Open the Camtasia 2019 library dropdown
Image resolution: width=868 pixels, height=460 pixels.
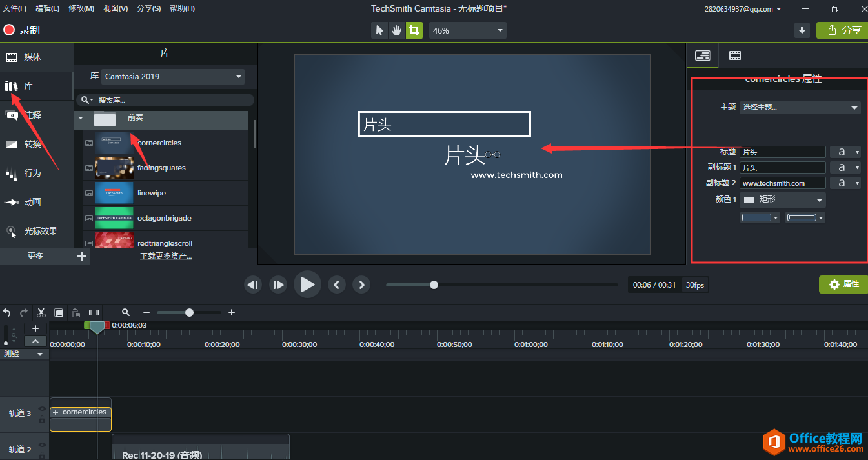[x=173, y=77]
